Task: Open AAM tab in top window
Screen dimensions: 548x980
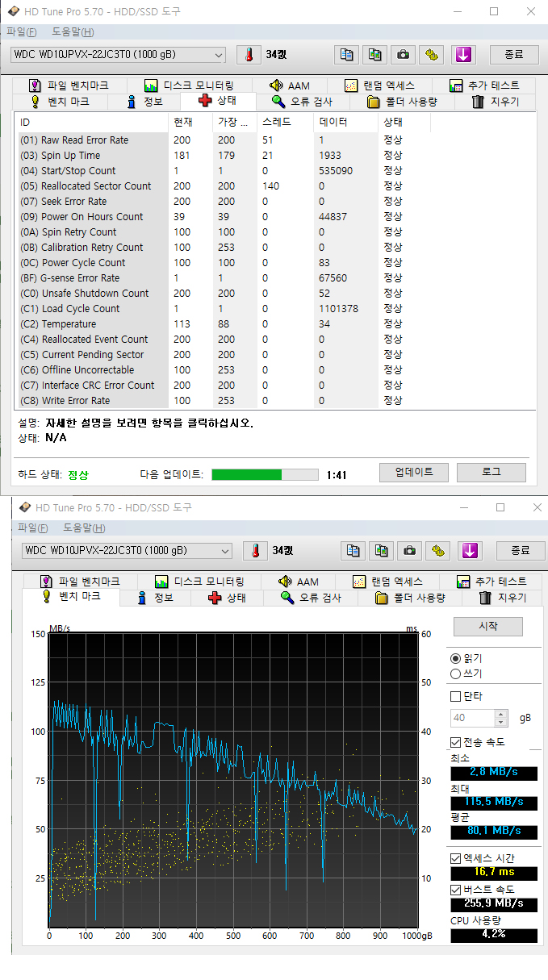Action: click(x=289, y=85)
